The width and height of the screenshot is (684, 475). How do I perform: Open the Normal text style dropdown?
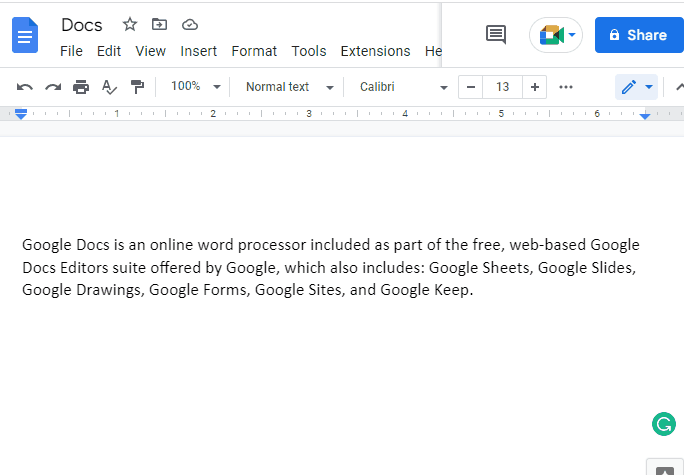click(x=290, y=87)
